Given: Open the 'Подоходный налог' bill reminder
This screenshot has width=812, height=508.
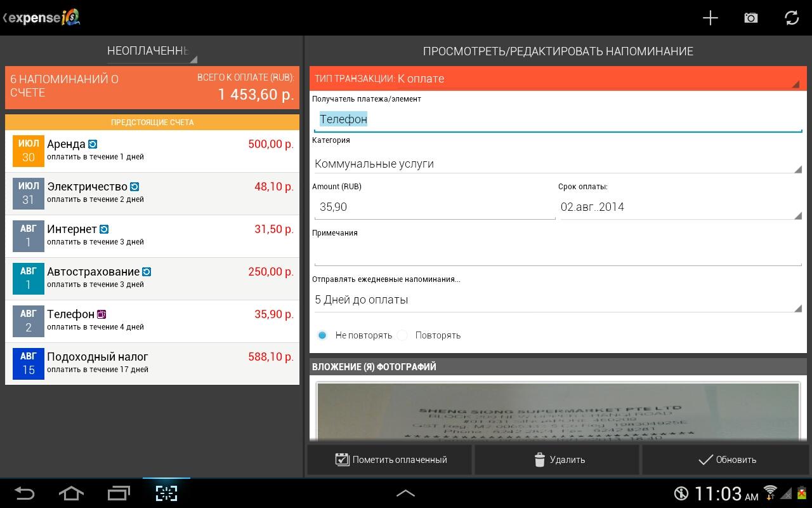Looking at the screenshot, I should (x=152, y=363).
